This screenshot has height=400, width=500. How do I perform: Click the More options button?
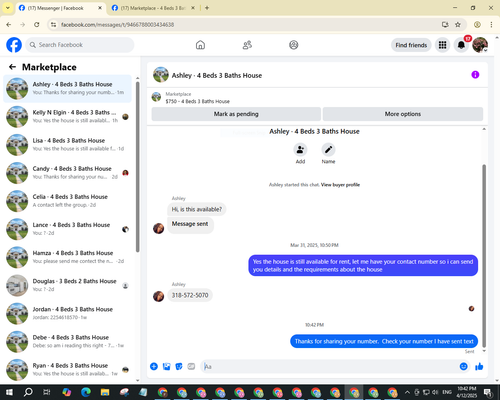[403, 114]
